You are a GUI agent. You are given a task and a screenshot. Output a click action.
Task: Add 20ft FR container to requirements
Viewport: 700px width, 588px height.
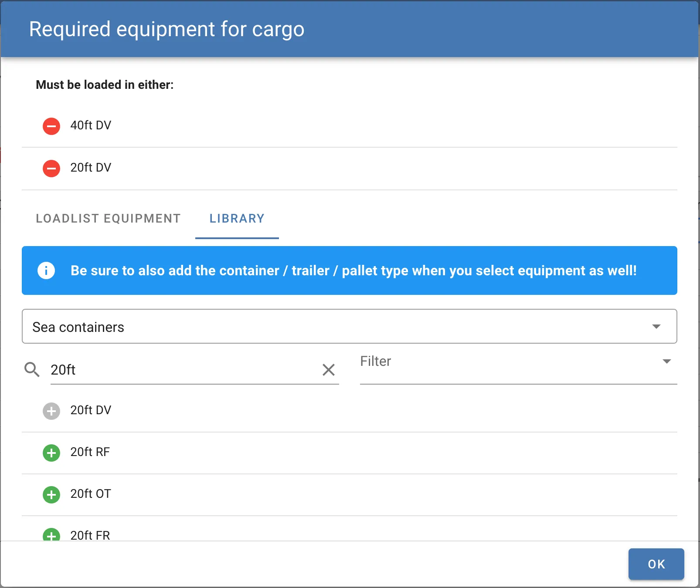pyautogui.click(x=51, y=535)
